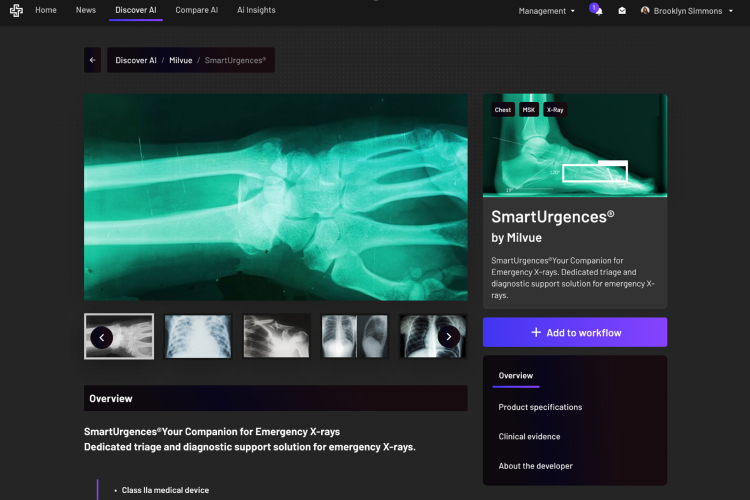Click the large wrist X-ray image

tap(276, 197)
